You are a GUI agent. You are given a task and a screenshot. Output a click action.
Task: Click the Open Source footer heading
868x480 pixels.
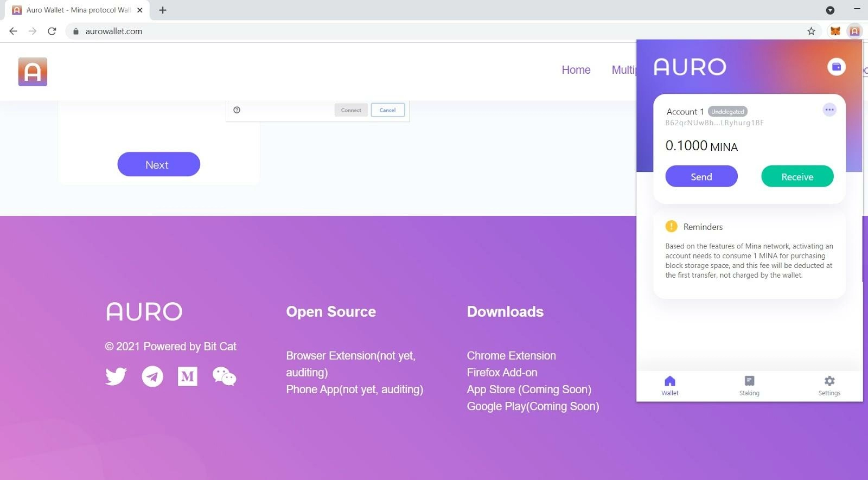pyautogui.click(x=331, y=312)
